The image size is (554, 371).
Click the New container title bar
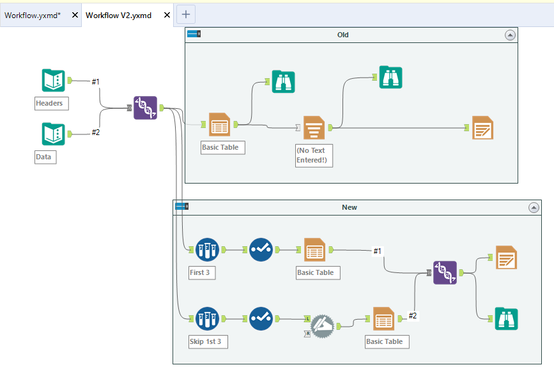(357, 207)
